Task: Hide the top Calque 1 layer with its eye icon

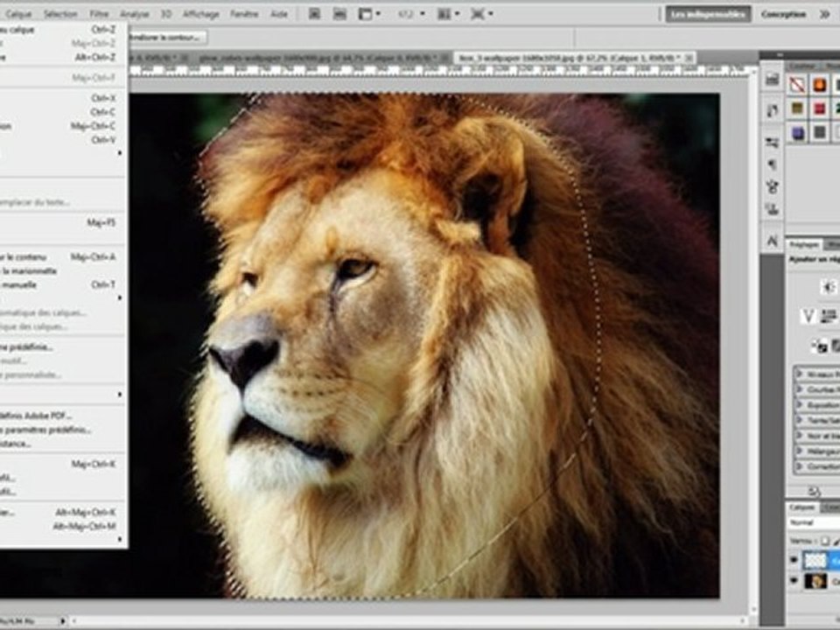Action: click(794, 560)
